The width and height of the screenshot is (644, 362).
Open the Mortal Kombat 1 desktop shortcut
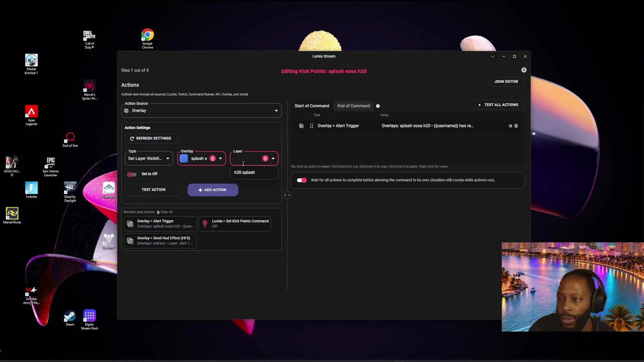point(31,64)
